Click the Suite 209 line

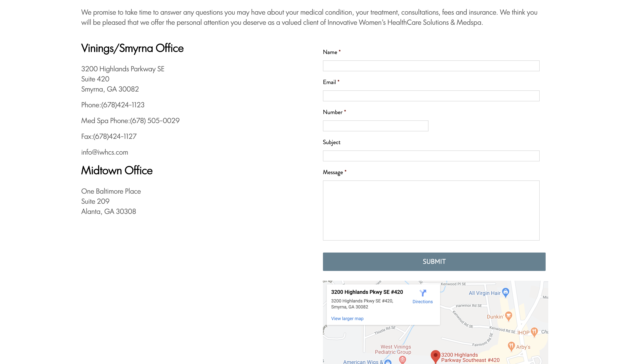point(95,201)
